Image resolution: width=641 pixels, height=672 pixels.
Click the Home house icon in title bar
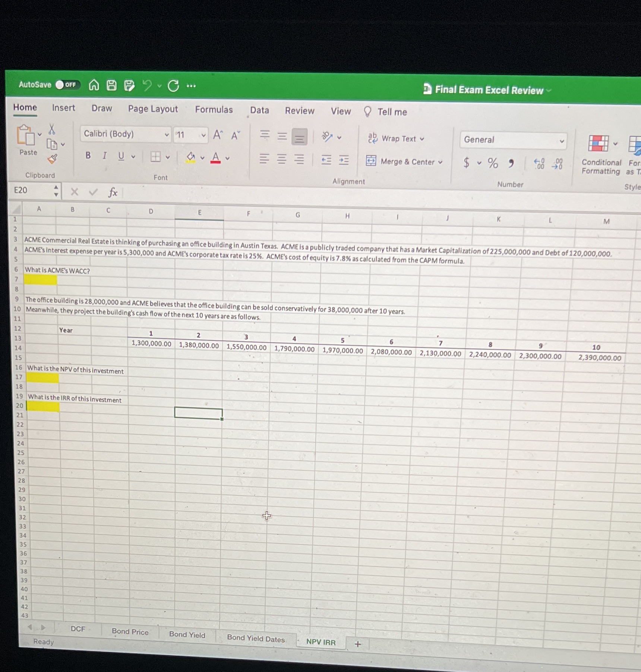(94, 85)
